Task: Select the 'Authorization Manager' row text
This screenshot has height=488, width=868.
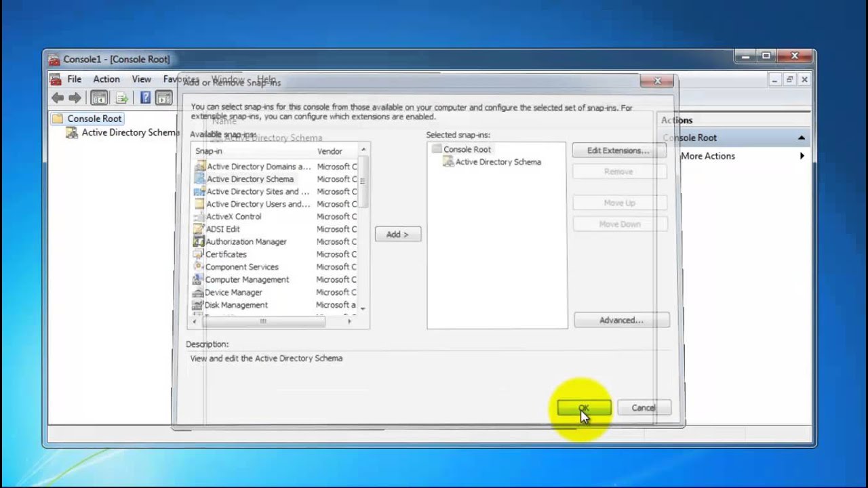Action: coord(246,242)
